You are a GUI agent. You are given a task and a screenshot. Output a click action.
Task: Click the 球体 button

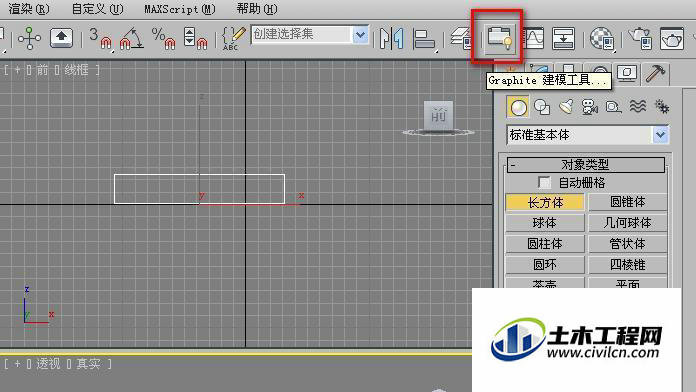[x=545, y=223]
